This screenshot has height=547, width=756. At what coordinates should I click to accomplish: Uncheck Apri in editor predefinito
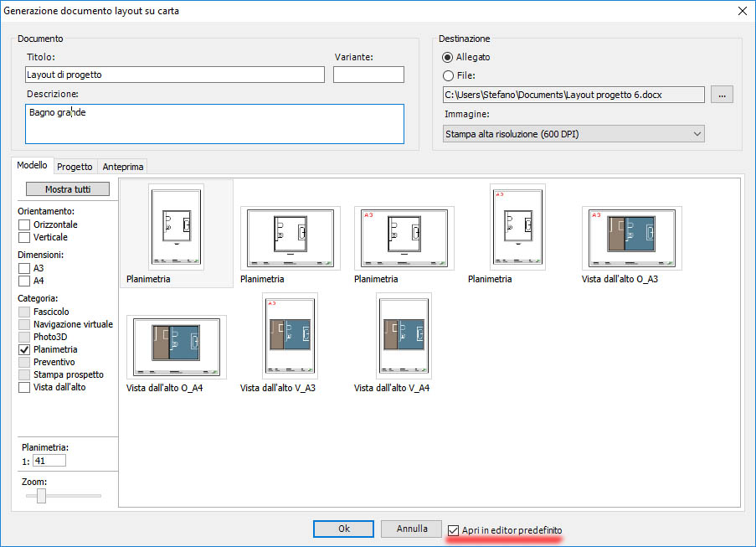(x=453, y=530)
